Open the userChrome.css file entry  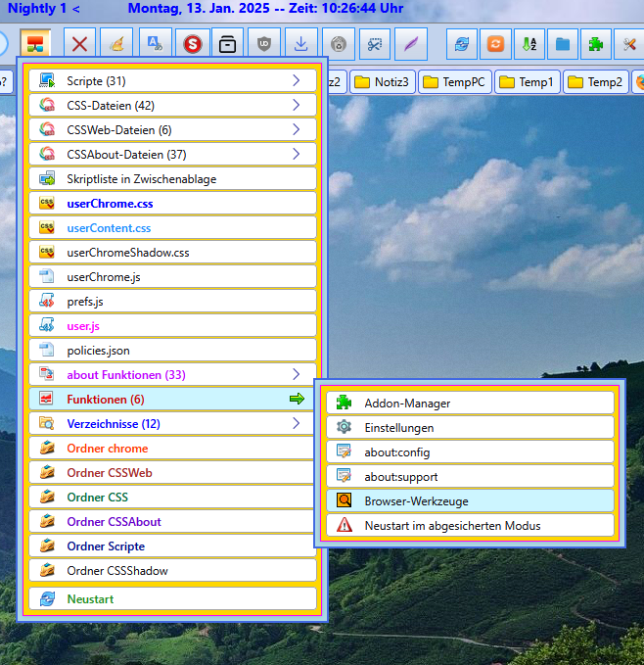(x=172, y=204)
